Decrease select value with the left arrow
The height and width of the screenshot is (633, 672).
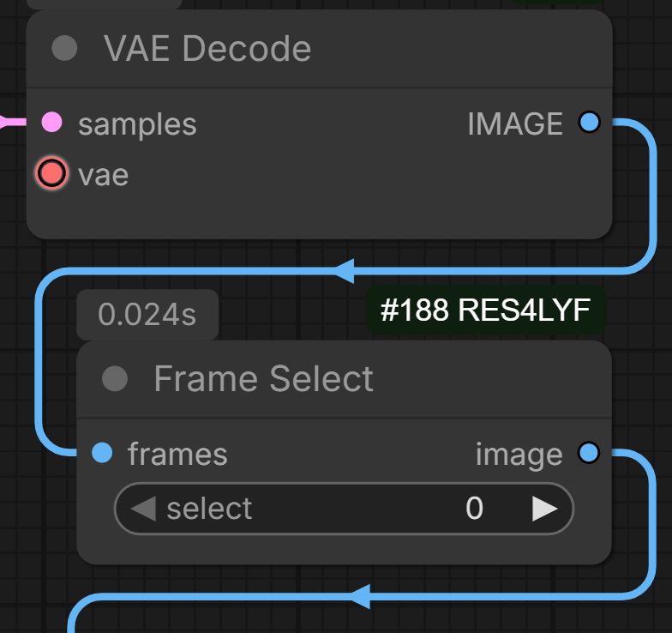(x=143, y=509)
